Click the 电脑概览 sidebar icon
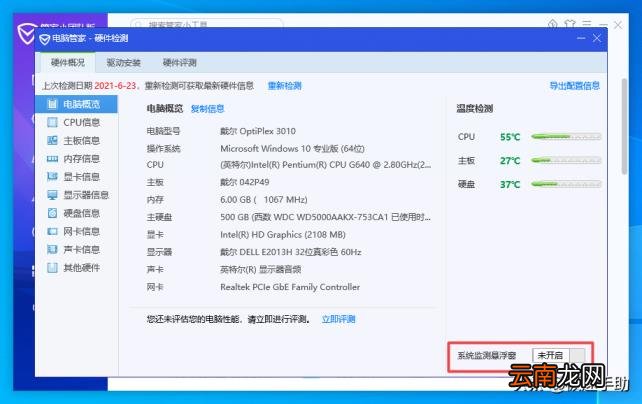The width and height of the screenshot is (642, 404). pyautogui.click(x=52, y=104)
